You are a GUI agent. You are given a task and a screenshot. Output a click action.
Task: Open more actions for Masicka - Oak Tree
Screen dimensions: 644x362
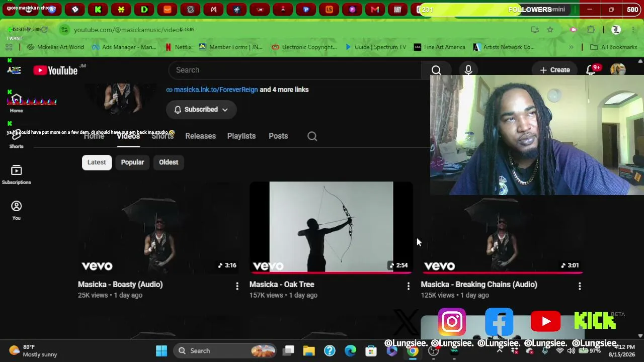coord(409,286)
